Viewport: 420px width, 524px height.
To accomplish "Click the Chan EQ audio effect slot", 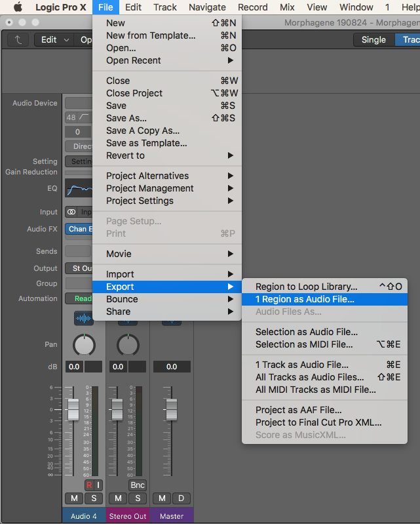I will (79, 229).
